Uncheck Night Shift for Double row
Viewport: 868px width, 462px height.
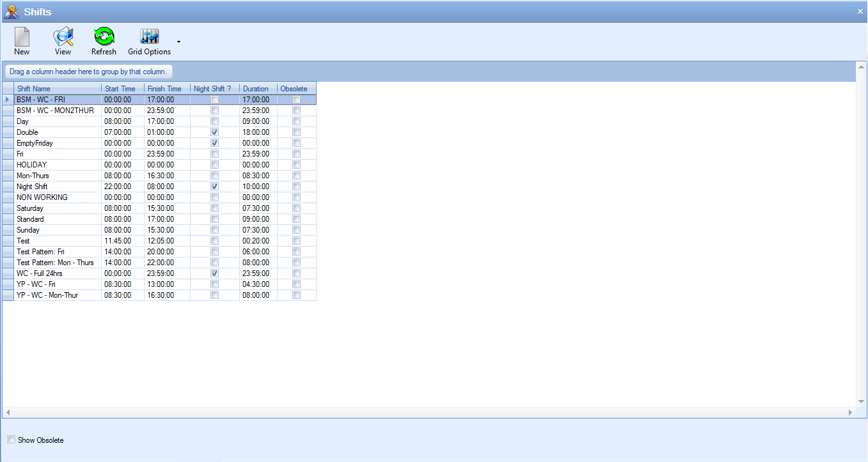215,132
